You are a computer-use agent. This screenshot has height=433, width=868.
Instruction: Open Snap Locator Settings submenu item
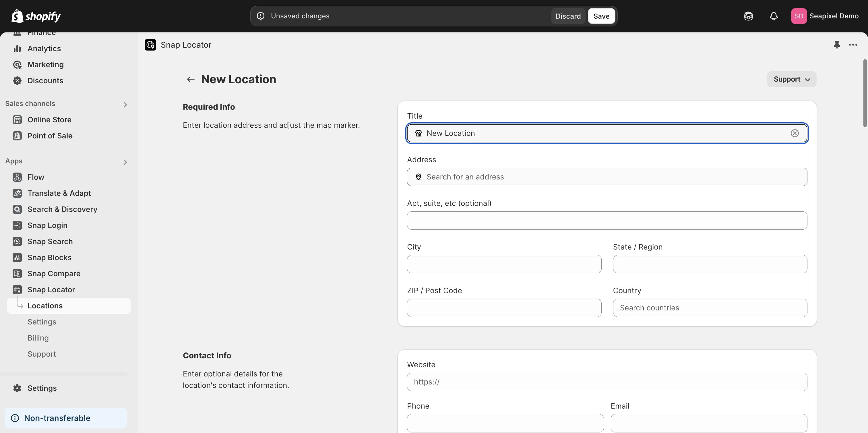tap(42, 322)
